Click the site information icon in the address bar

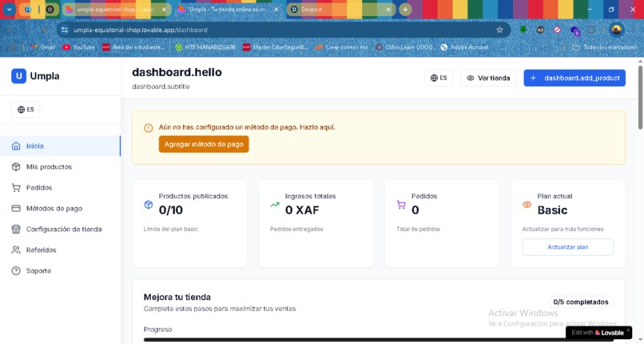[65, 30]
